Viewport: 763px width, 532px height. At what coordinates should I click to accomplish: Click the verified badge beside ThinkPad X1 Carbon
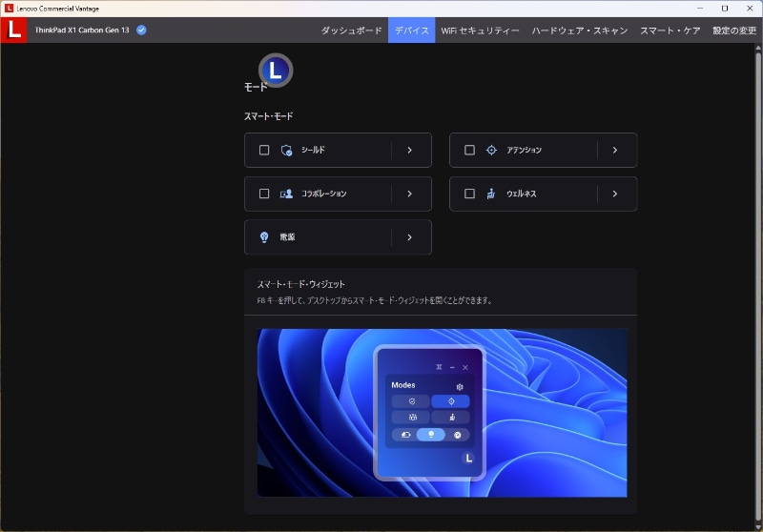pyautogui.click(x=141, y=31)
